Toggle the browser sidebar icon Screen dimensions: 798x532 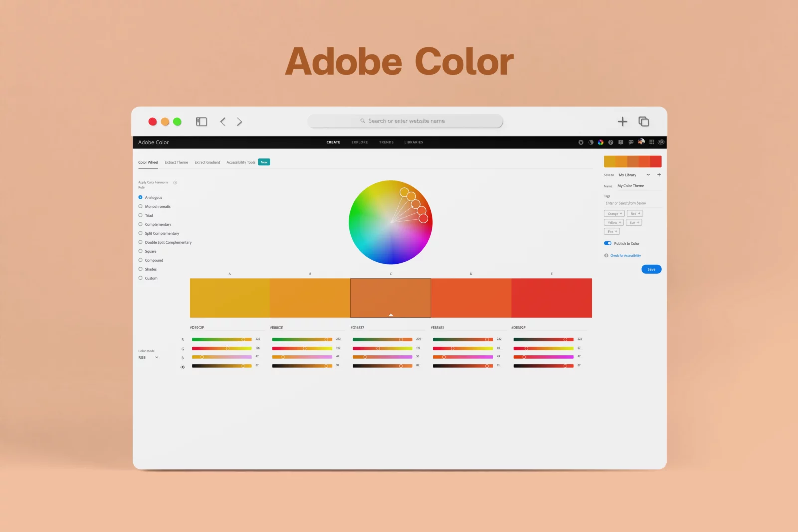(x=201, y=122)
